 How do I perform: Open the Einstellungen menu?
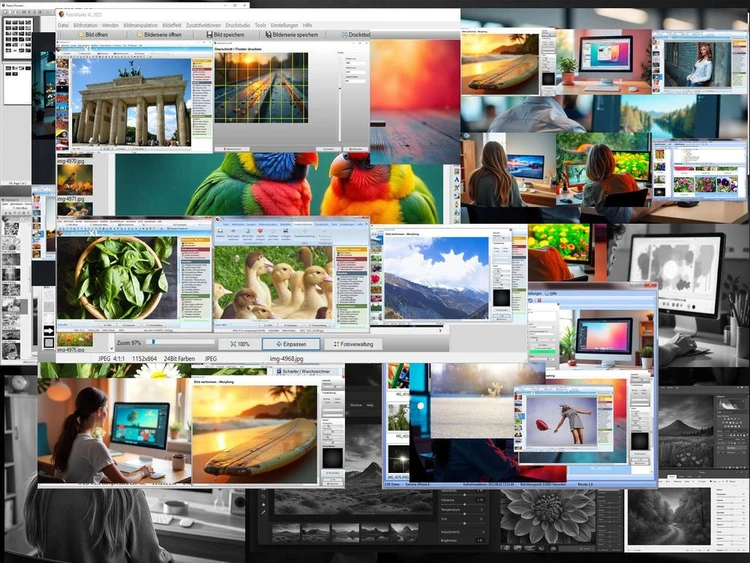(x=284, y=25)
